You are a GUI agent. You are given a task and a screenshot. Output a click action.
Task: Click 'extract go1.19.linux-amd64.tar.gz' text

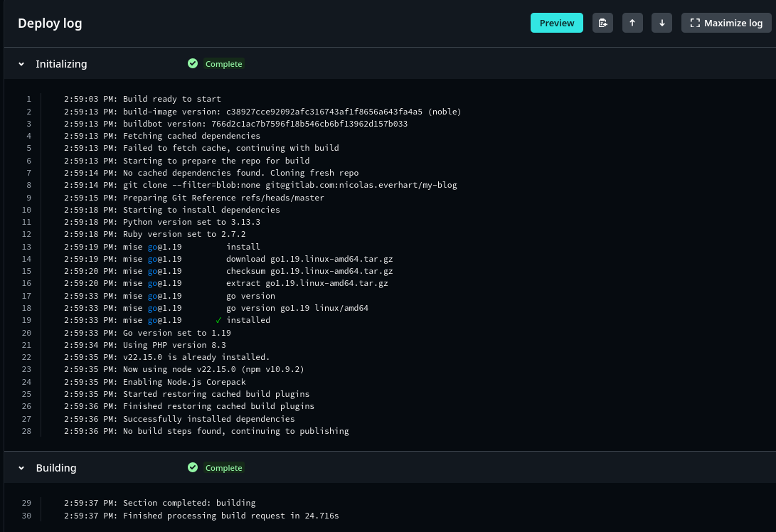pos(307,283)
